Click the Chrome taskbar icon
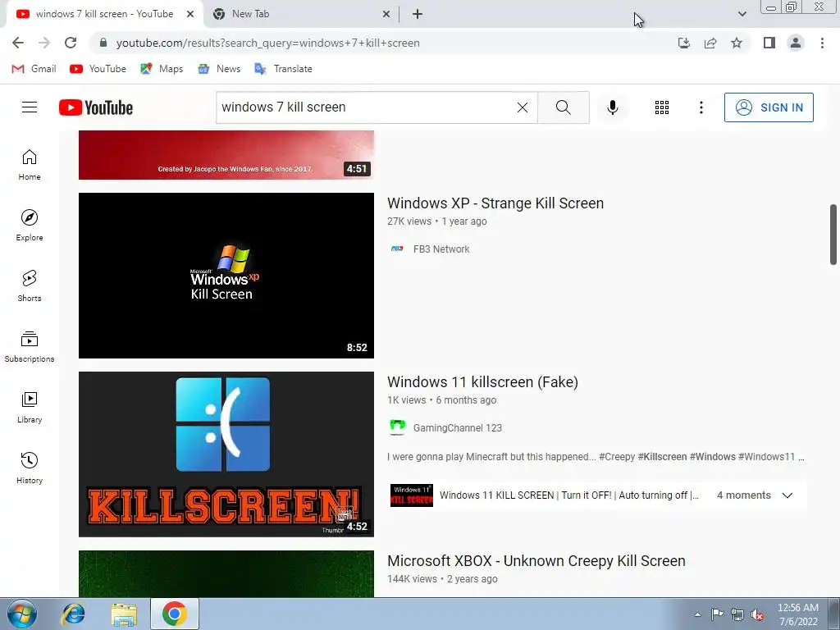Screen dimensions: 840x630 pos(174,614)
